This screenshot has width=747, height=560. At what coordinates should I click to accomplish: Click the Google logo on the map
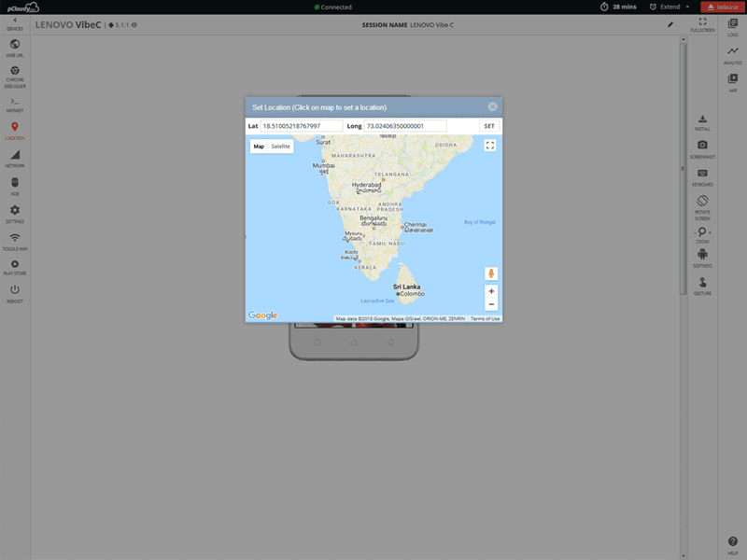[x=262, y=315]
